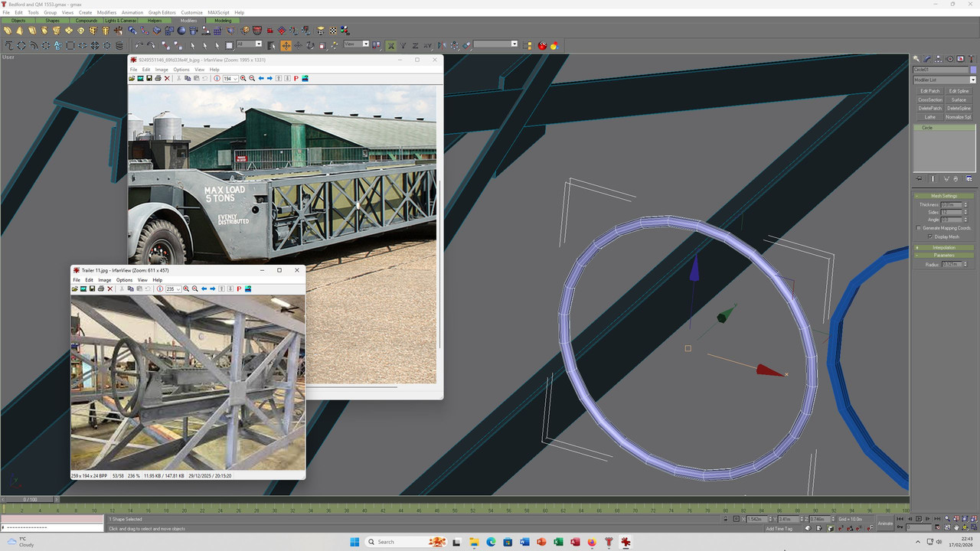Click the Lathe modifier button

point(929,117)
